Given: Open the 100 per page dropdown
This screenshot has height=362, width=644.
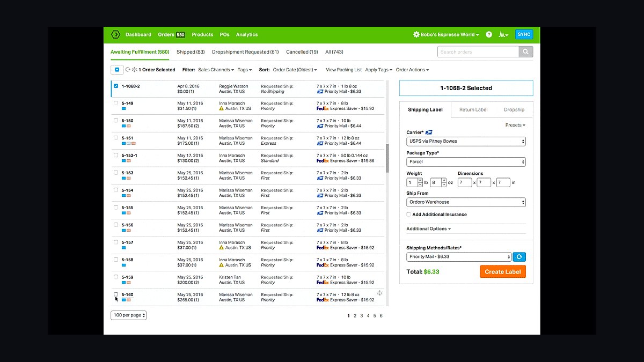Looking at the screenshot, I should (x=129, y=315).
